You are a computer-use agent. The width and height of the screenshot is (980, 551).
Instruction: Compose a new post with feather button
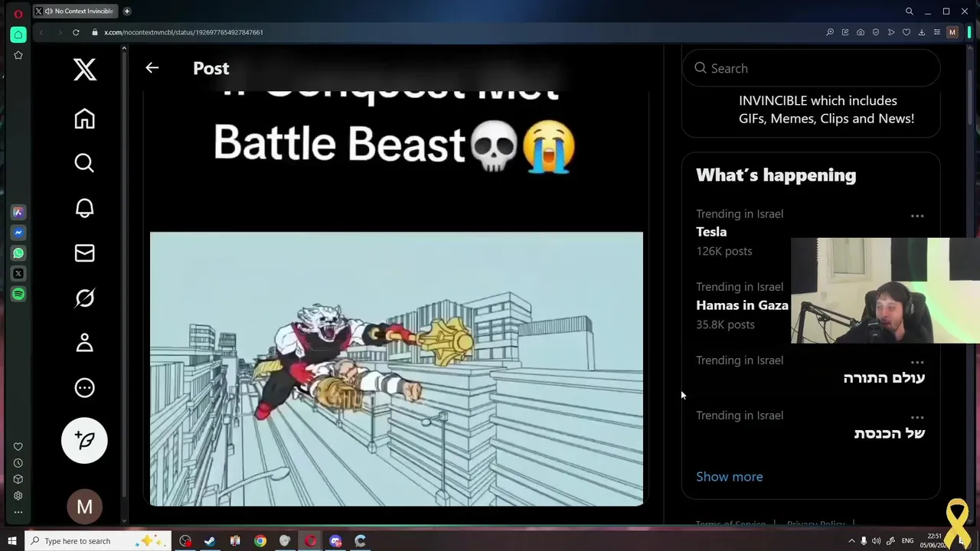point(84,441)
